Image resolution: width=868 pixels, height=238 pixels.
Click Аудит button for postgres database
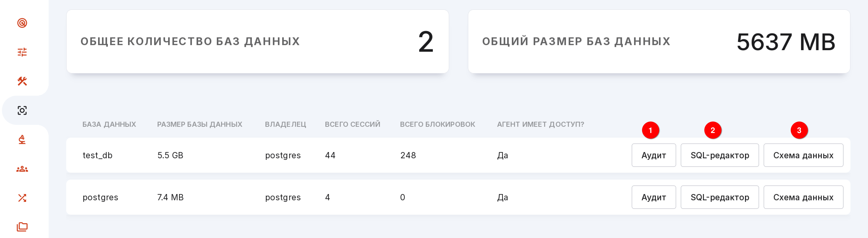pos(654,197)
